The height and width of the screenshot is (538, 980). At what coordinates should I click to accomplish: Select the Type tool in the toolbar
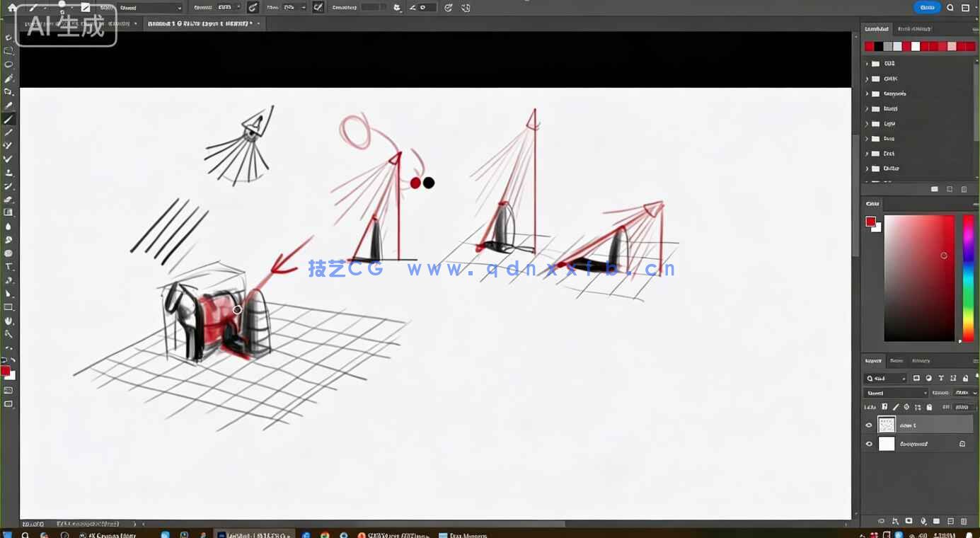point(9,265)
